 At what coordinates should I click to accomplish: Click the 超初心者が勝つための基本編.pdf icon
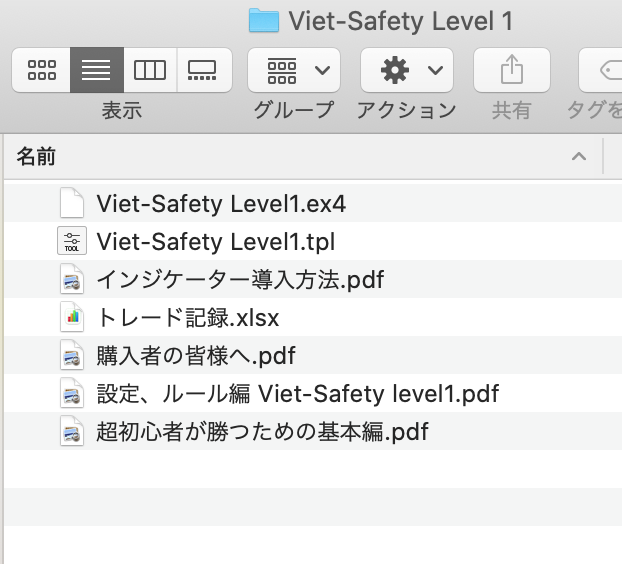coord(72,431)
